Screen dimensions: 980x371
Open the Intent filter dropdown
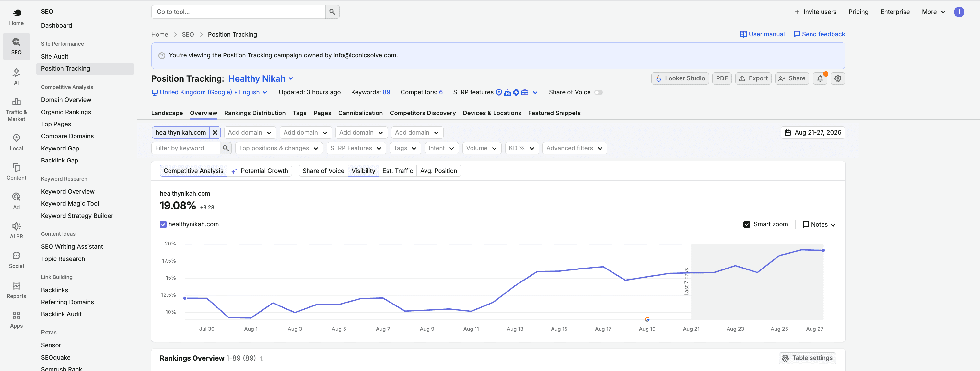[441, 148]
